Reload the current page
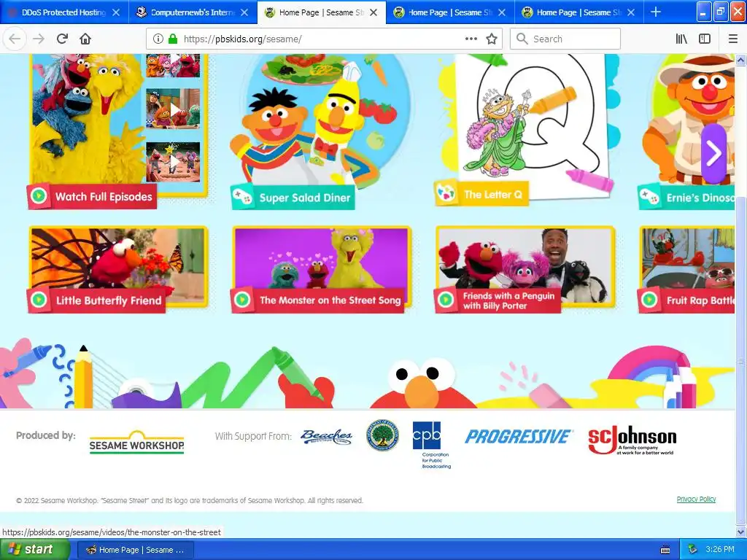 click(x=62, y=39)
